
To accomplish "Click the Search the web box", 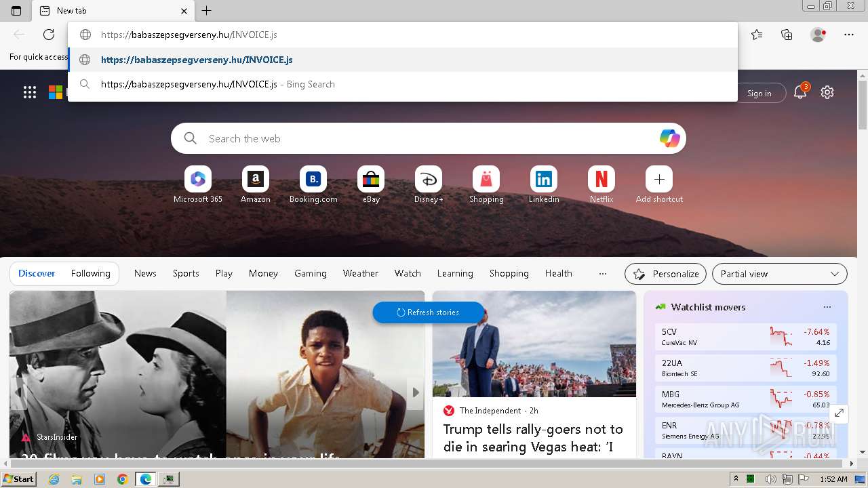I will coord(429,138).
